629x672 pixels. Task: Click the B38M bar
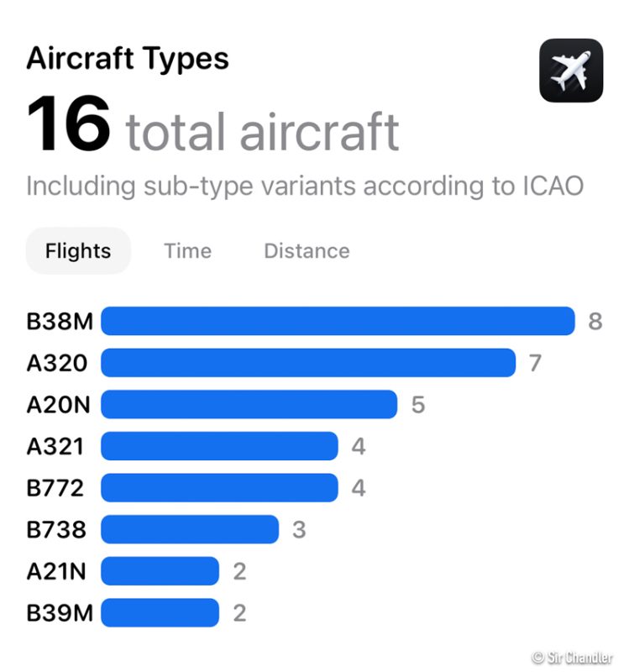[x=338, y=321]
